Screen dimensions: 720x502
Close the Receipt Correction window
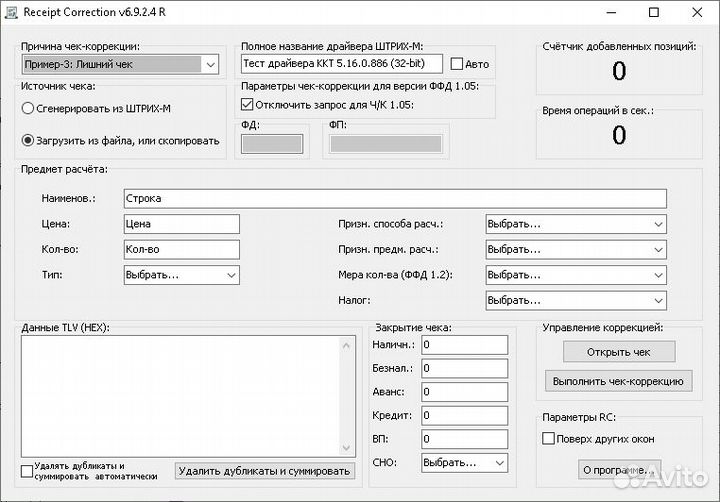[x=697, y=13]
